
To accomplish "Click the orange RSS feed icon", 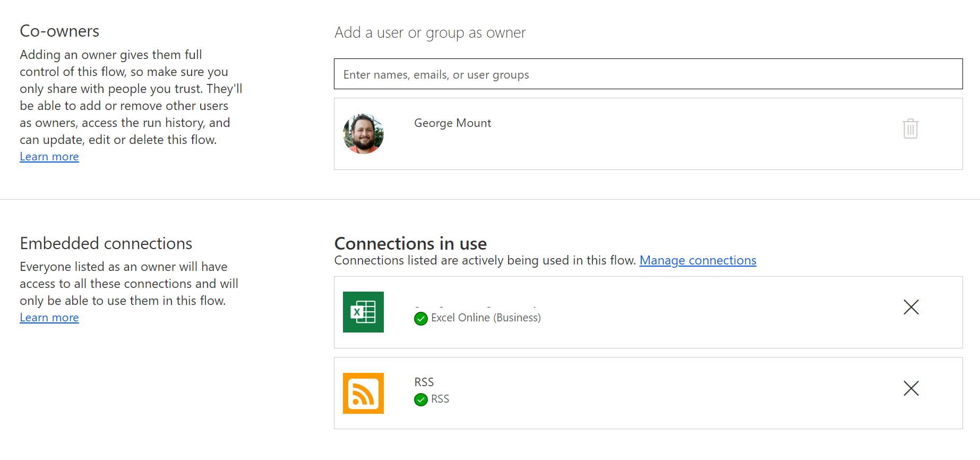I will click(x=363, y=393).
